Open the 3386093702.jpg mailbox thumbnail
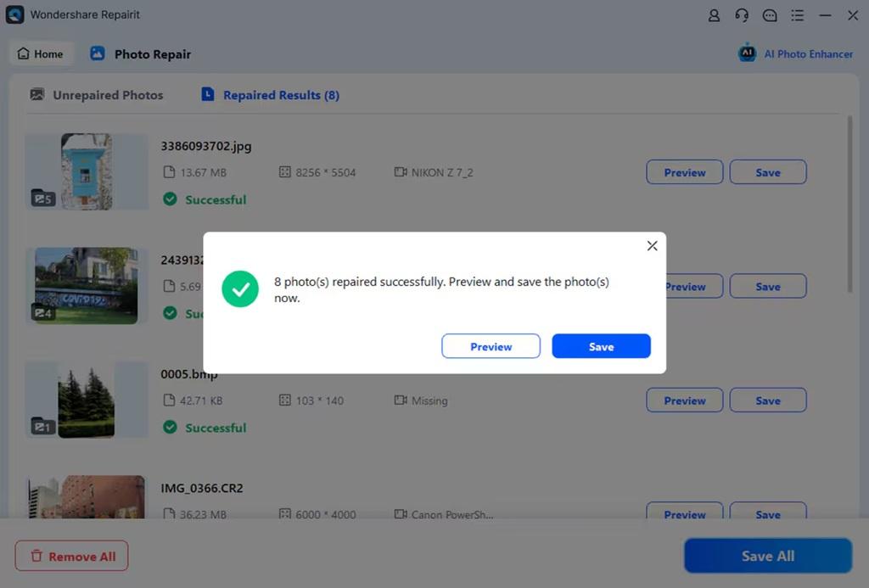The width and height of the screenshot is (869, 588). (86, 171)
